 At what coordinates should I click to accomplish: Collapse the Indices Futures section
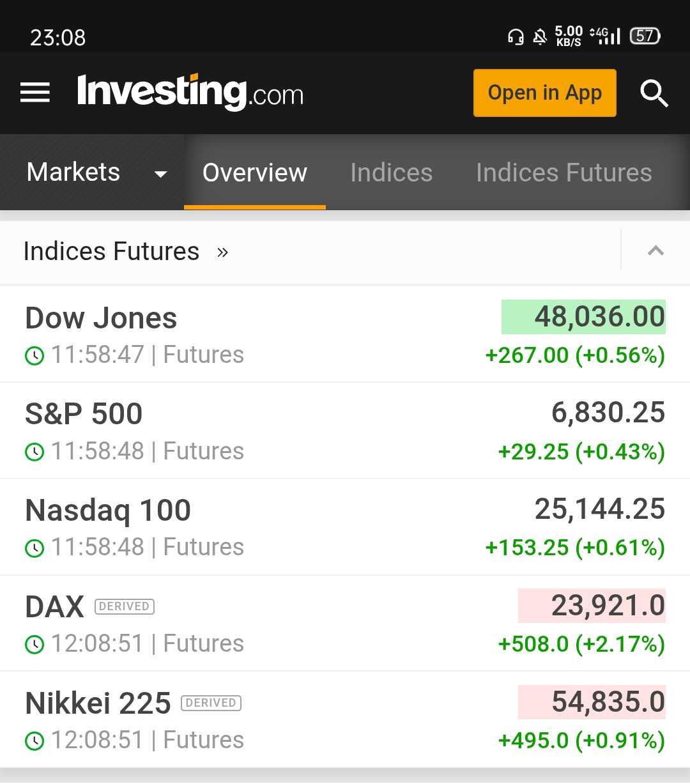tap(655, 250)
